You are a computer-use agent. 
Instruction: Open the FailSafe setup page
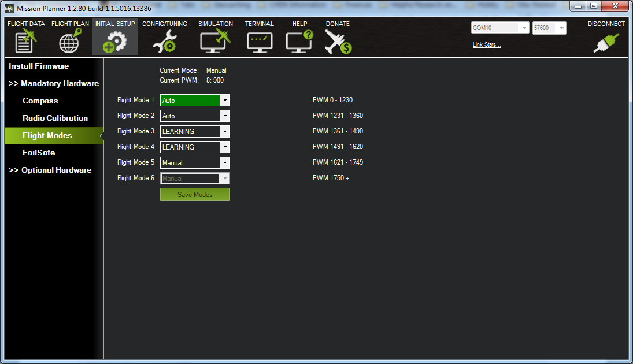click(x=39, y=153)
